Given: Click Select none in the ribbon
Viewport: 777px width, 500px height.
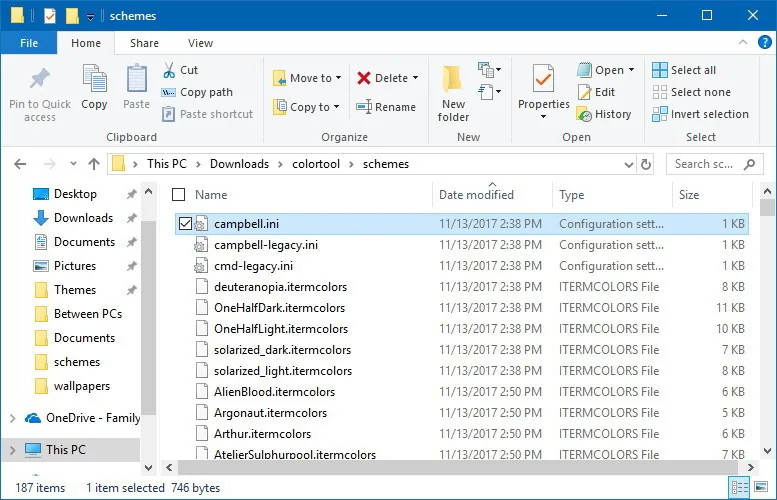Looking at the screenshot, I should 691,92.
